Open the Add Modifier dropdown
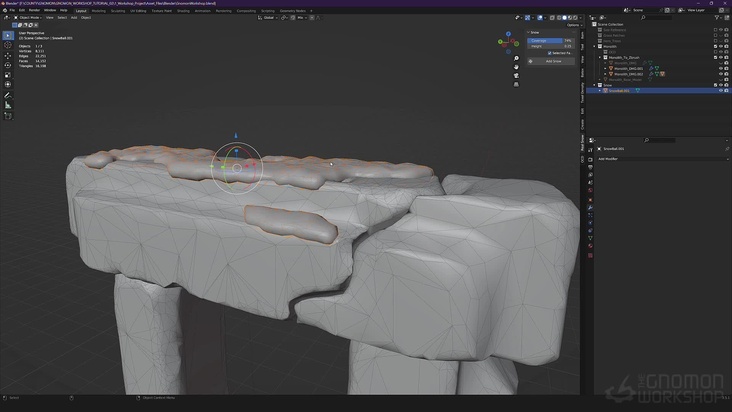The image size is (732, 412). 612,158
